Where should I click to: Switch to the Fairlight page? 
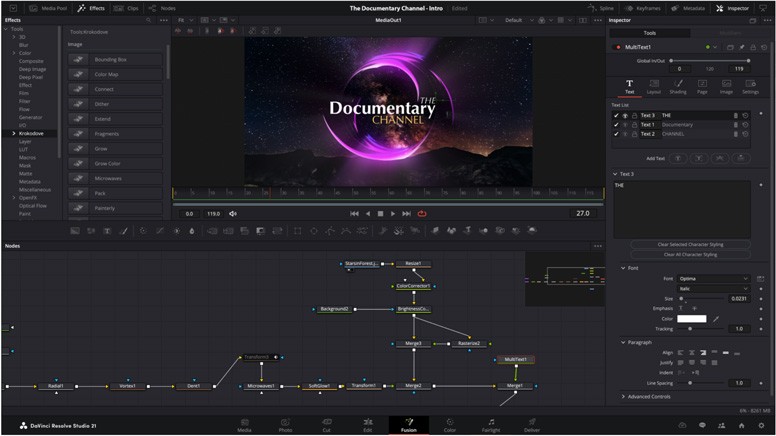click(491, 425)
